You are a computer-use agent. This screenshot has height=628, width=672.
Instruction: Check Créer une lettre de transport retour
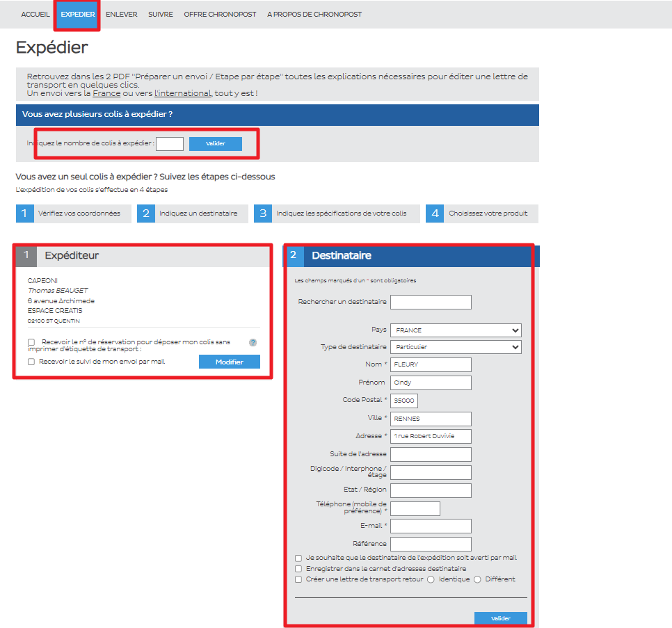[298, 579]
